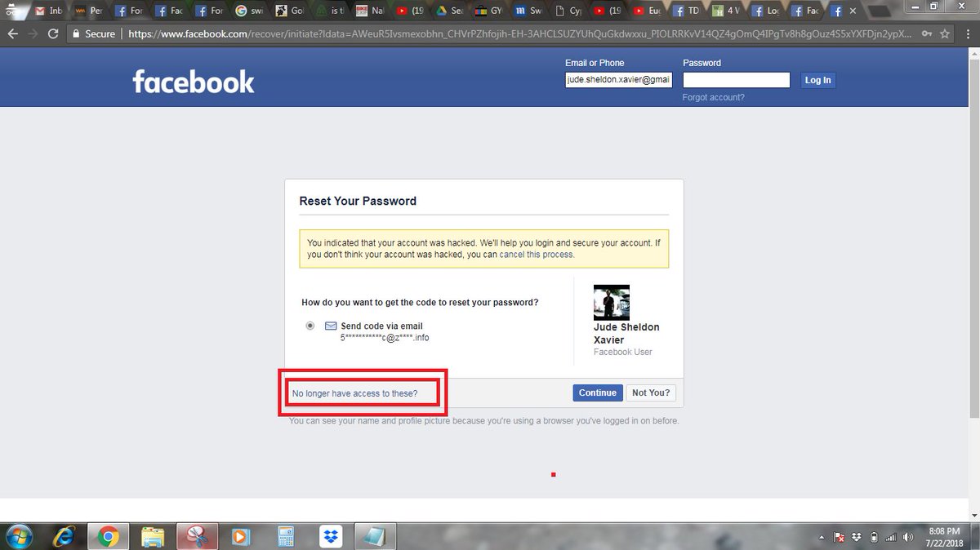Click the Chrome forward arrow
Image resolution: width=980 pixels, height=550 pixels.
pos(33,34)
